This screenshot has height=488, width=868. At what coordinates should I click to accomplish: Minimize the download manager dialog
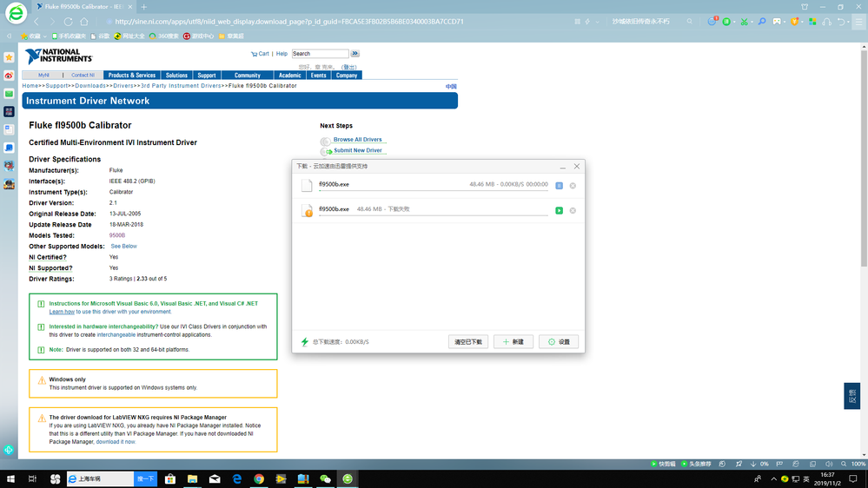coord(562,167)
